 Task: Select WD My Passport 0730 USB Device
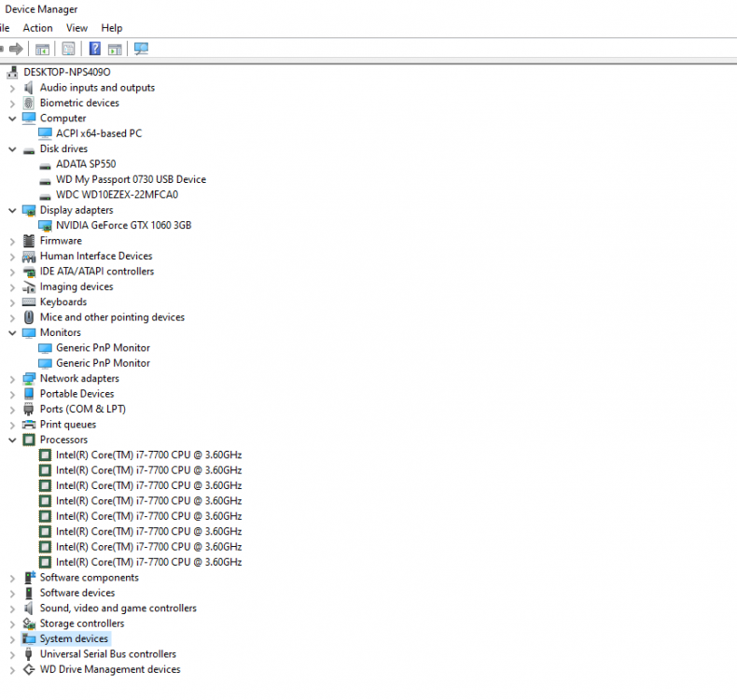pyautogui.click(x=132, y=179)
